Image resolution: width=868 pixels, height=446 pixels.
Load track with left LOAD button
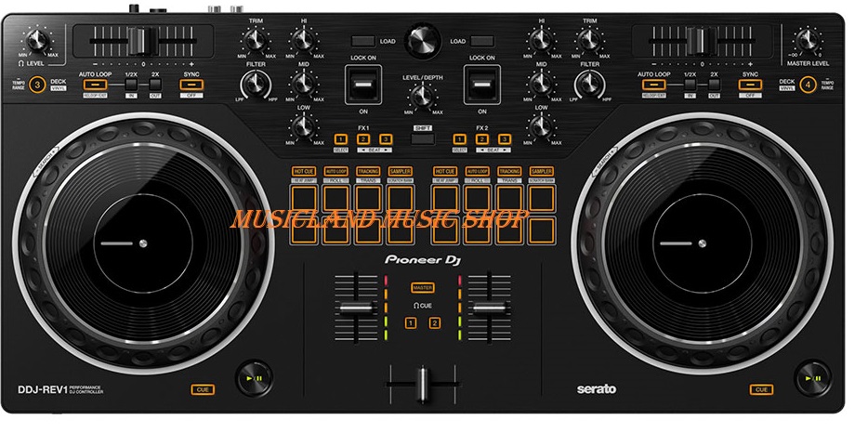[363, 41]
